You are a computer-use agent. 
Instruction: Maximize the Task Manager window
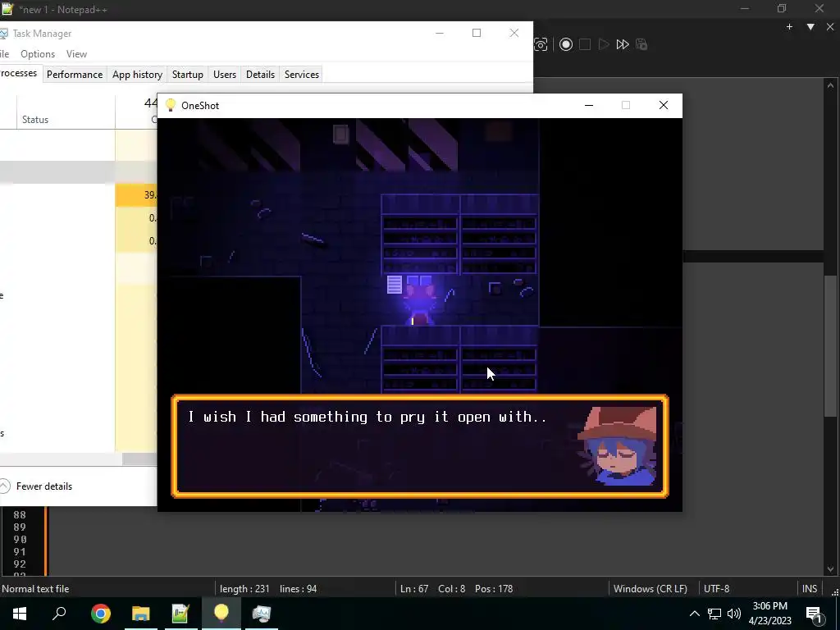(x=477, y=33)
